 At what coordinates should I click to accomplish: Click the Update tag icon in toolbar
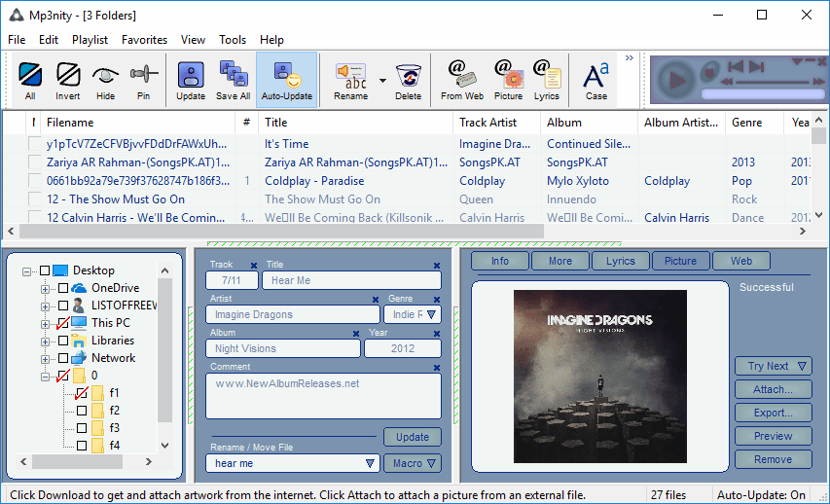(191, 81)
